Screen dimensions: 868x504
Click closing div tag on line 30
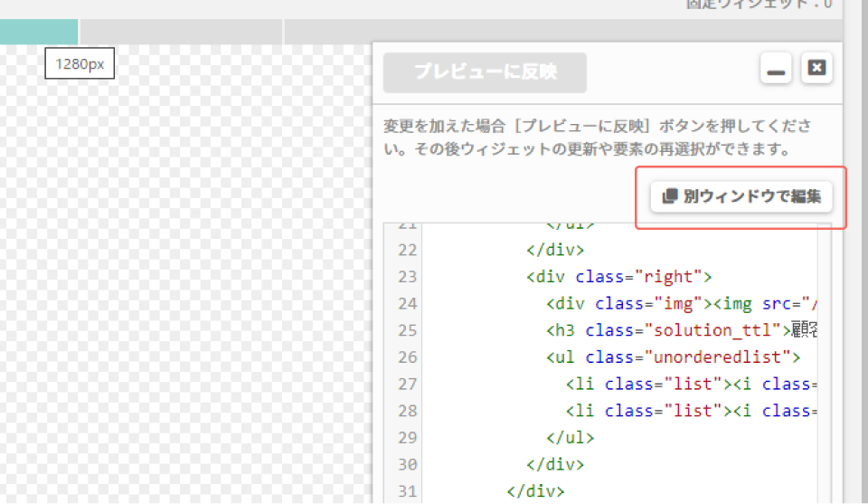[555, 464]
